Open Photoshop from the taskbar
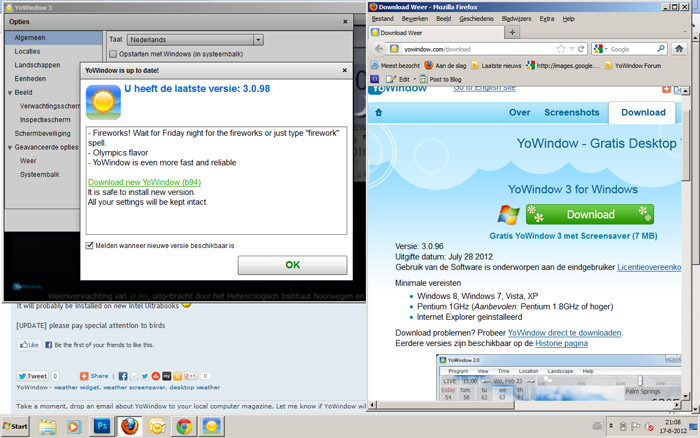 point(102,426)
